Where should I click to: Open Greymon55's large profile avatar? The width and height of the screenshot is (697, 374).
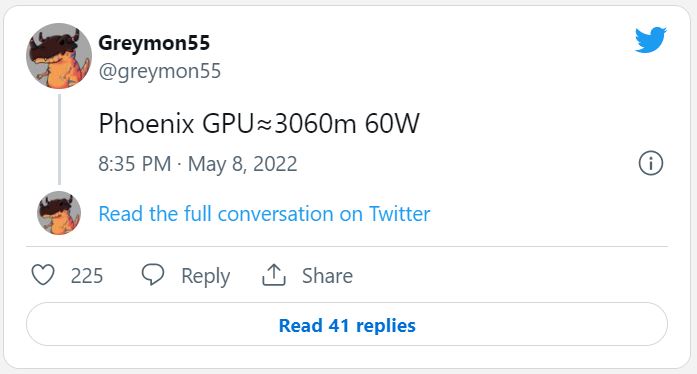point(59,56)
